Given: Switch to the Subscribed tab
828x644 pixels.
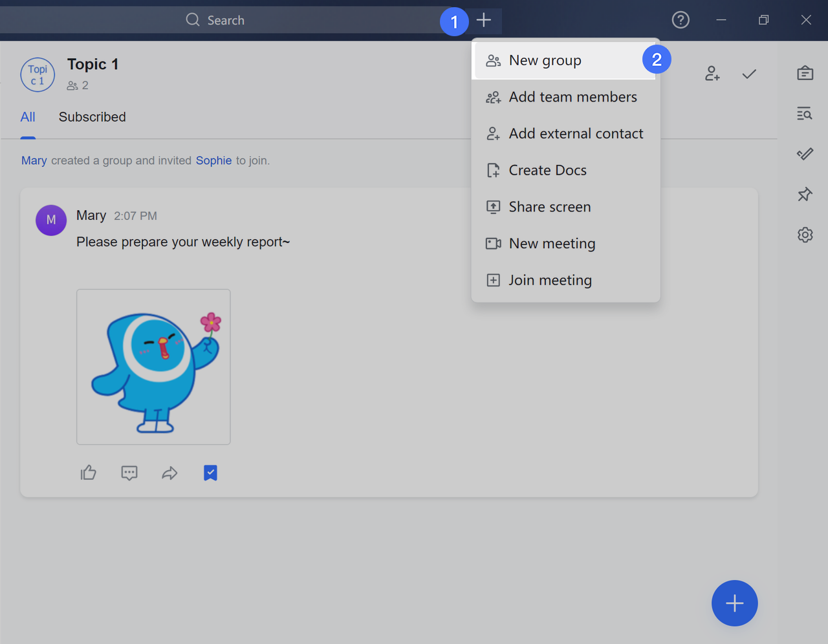Looking at the screenshot, I should pyautogui.click(x=93, y=117).
